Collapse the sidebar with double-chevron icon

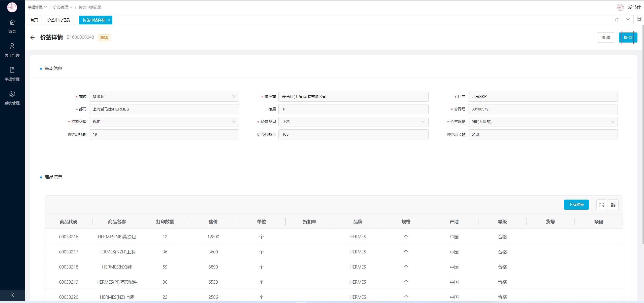[12, 295]
